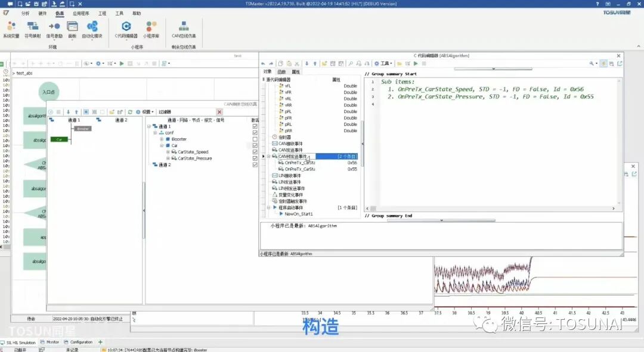Click up arrow in CAN simulation toolbar
Viewport: 644px width, 352px height.
76,112
